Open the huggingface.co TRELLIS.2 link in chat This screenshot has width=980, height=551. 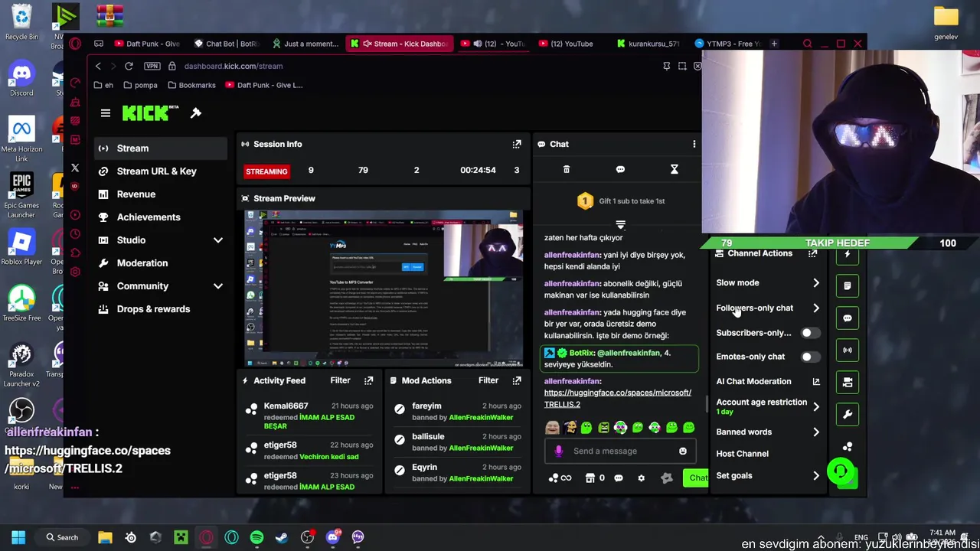tap(617, 398)
